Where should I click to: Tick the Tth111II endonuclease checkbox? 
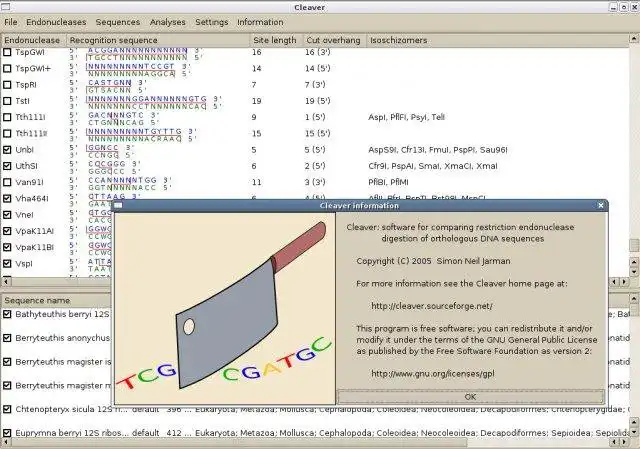click(x=7, y=133)
